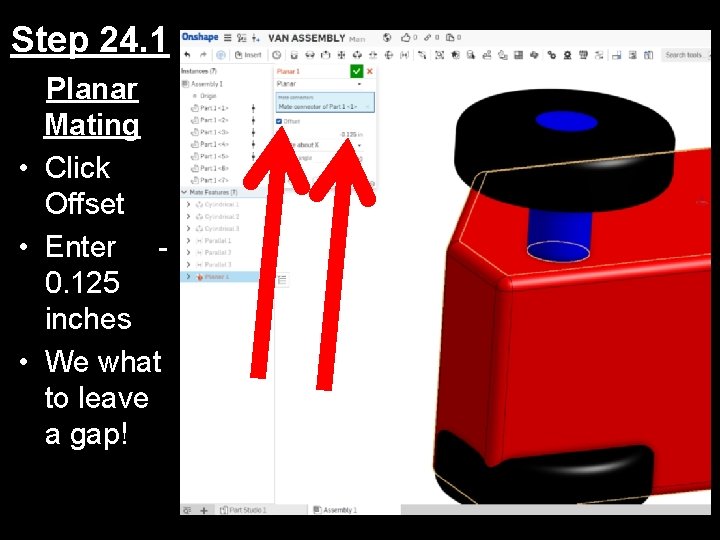720x540 pixels.
Task: Click the -0.125 in offset value field
Action: (351, 135)
